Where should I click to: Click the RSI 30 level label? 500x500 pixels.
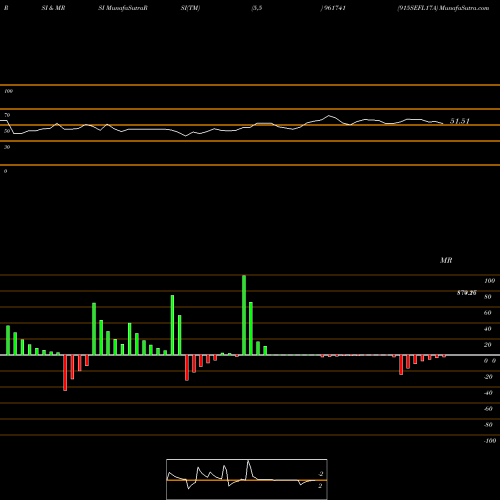pos(7,147)
